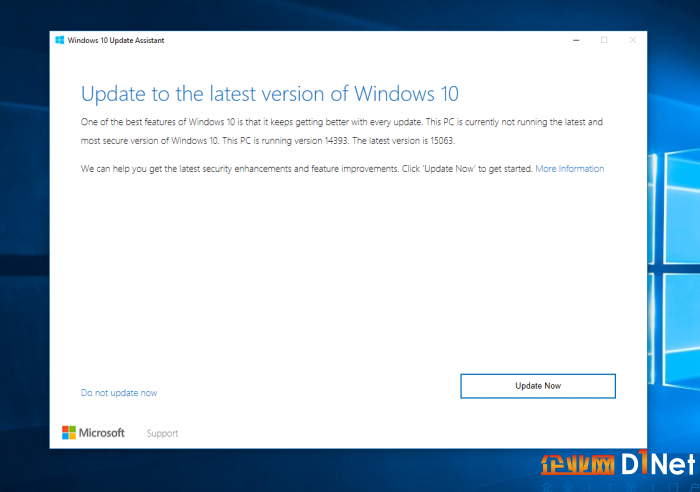This screenshot has height=492, width=700.
Task: Click the Microsoft logo in the footer
Action: pos(93,433)
